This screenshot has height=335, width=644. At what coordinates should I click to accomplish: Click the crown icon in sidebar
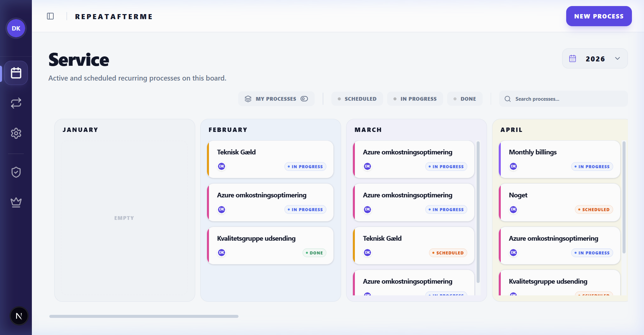16,202
